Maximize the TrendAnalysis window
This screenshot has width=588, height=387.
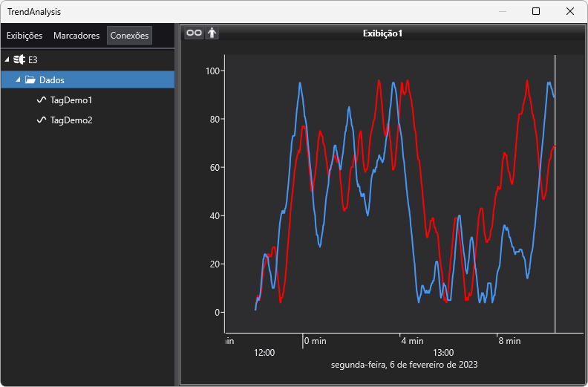(536, 11)
